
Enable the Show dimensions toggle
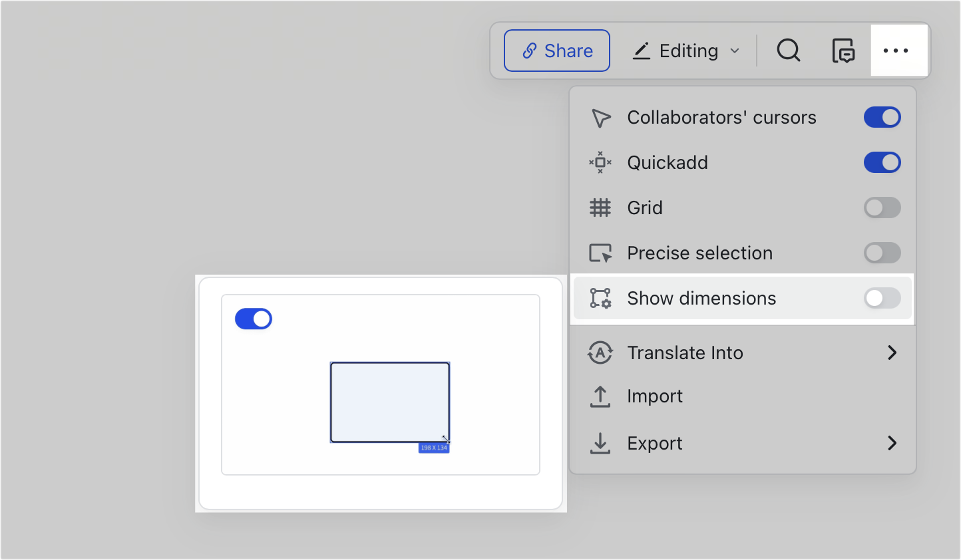coord(882,298)
